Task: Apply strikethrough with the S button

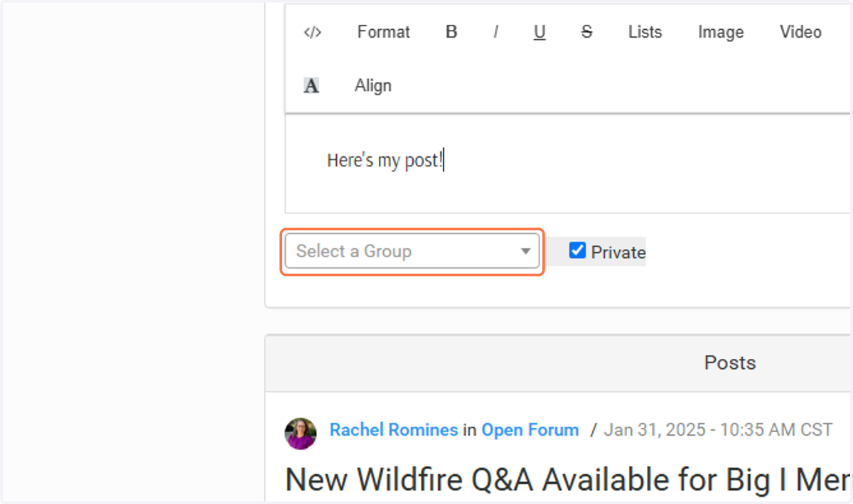Action: click(586, 32)
